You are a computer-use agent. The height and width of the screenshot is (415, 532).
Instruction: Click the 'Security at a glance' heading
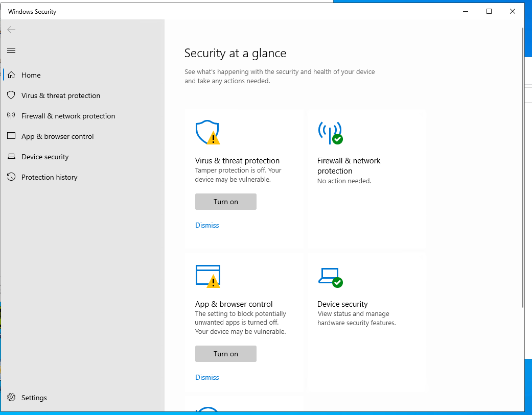click(235, 53)
